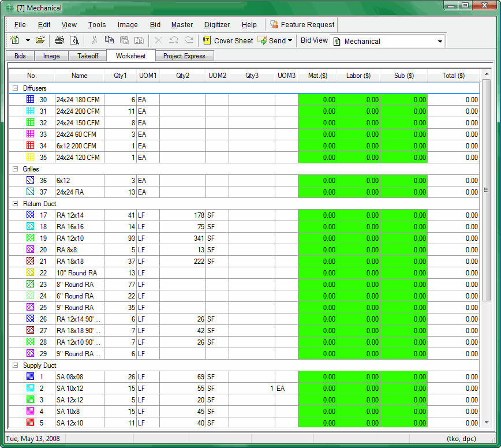Click the Cut scissors icon
501x448 pixels.
(x=94, y=40)
